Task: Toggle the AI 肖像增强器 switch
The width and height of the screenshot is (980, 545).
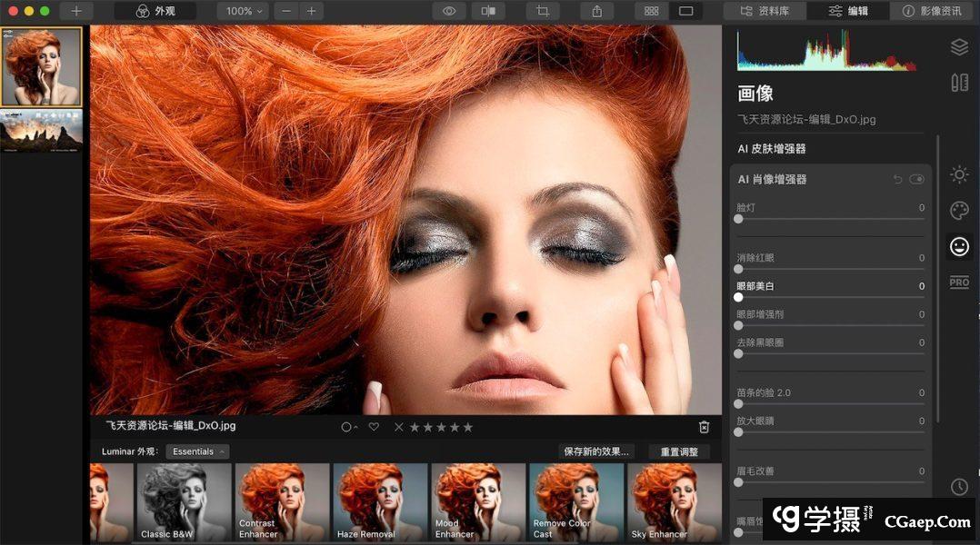Action: coord(916,180)
